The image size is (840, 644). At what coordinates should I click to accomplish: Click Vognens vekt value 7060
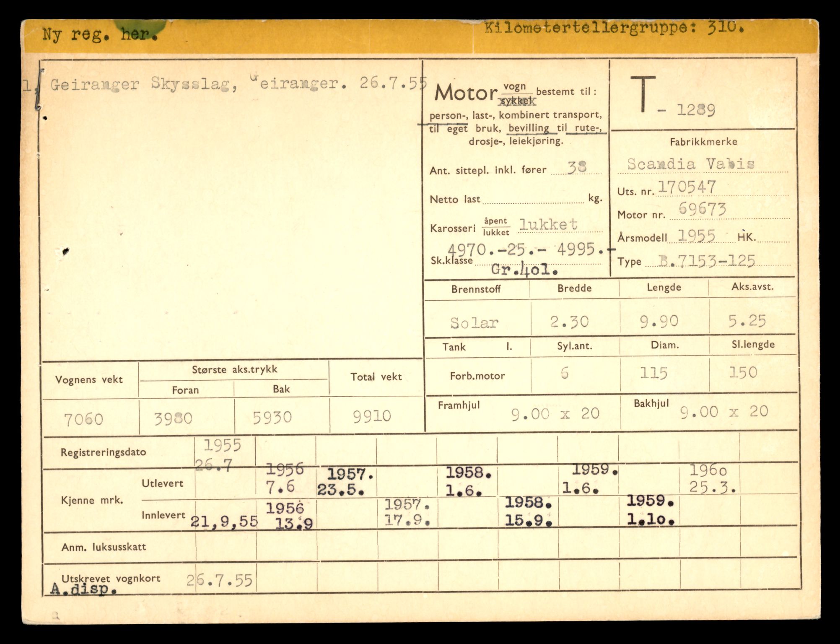click(x=83, y=419)
